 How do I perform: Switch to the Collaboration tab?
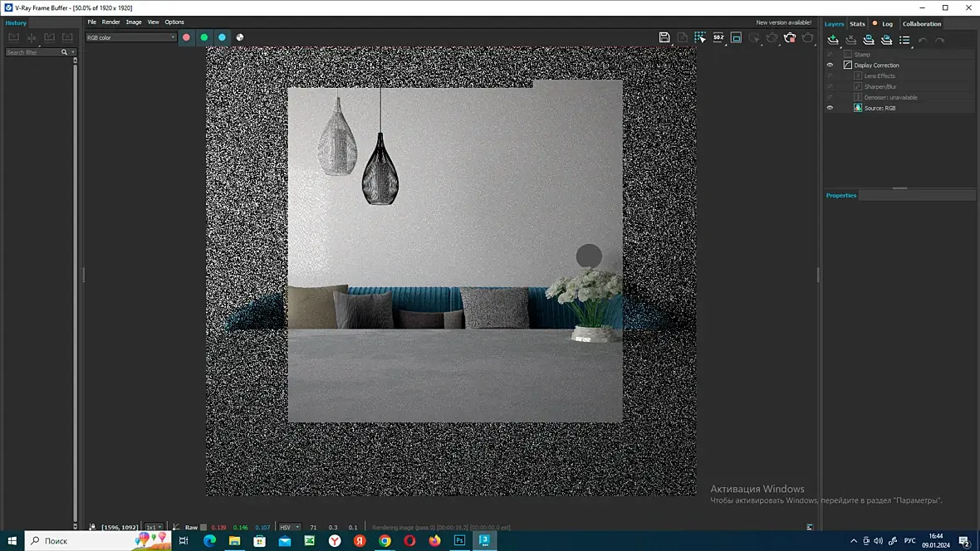[921, 24]
